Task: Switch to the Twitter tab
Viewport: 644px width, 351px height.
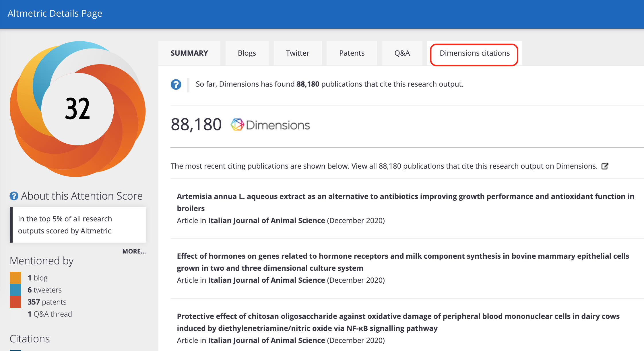Action: coord(297,53)
